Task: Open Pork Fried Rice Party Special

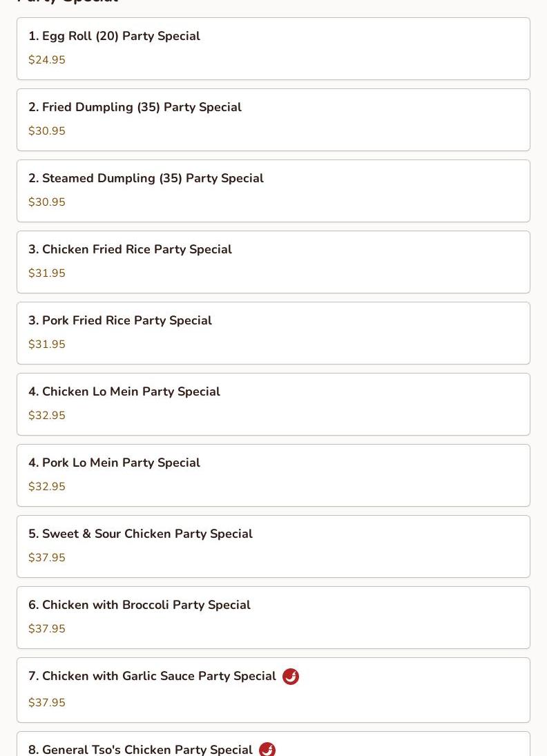Action: click(x=273, y=333)
